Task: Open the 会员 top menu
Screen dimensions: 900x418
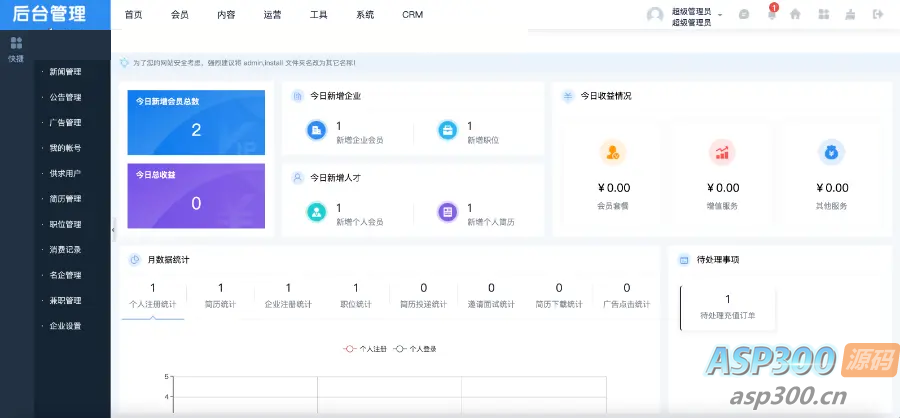Action: tap(180, 15)
